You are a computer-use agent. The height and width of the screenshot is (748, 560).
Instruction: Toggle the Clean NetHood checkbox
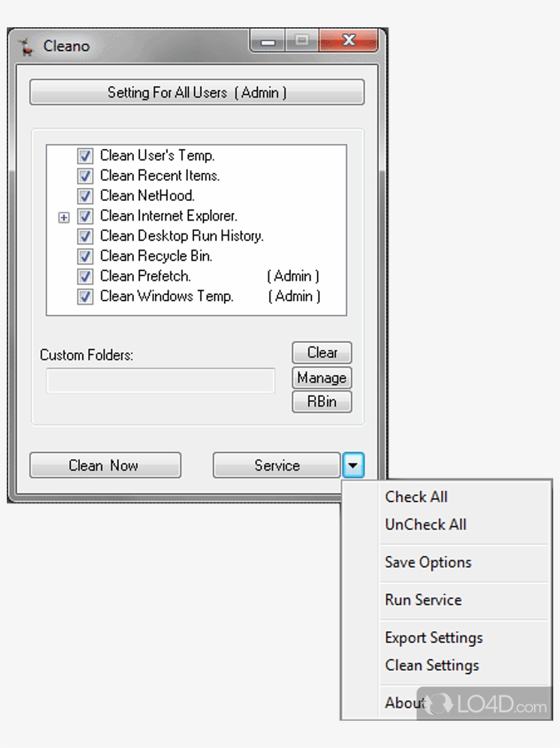tap(85, 197)
